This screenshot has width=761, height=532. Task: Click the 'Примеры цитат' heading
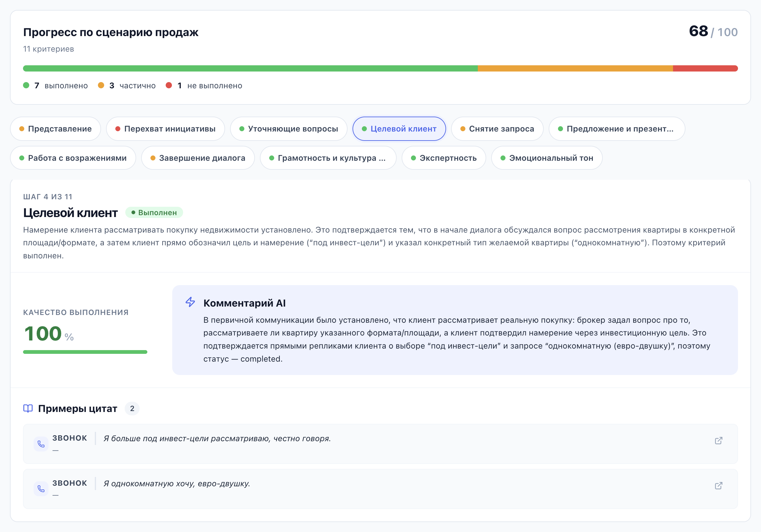point(77,408)
